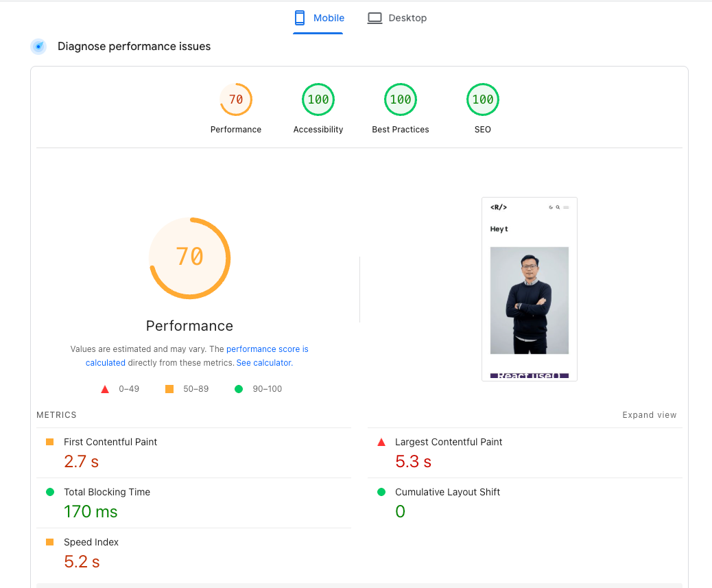Screen dimensions: 712x588
Task: Open the 'performance score is calculated' link
Action: tap(267, 349)
